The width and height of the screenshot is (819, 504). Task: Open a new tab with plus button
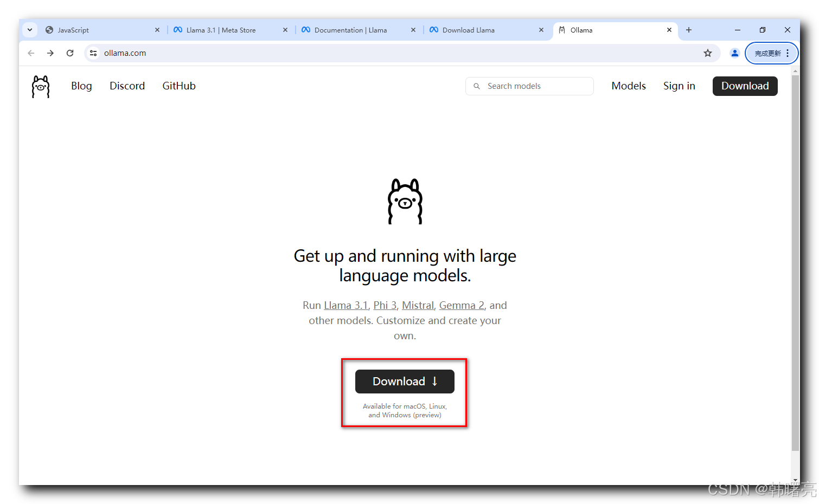coord(689,30)
